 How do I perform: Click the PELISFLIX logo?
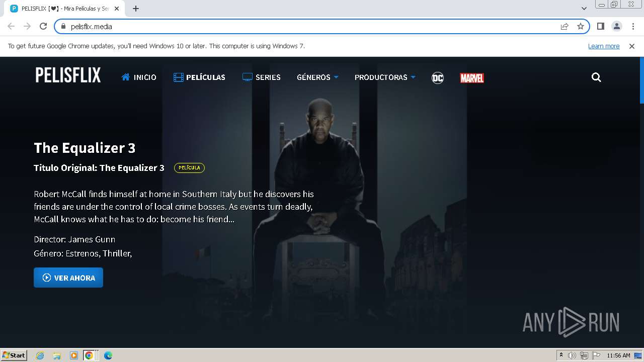(68, 75)
